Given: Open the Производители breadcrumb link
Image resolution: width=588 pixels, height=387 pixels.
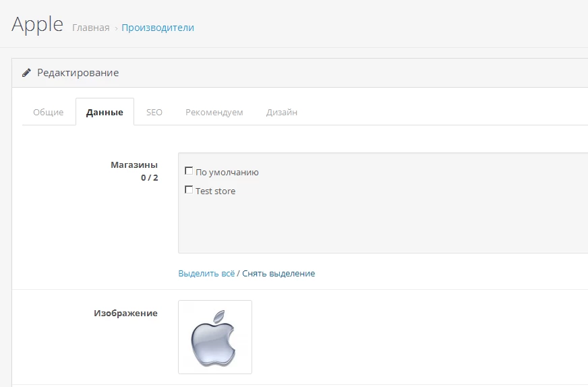Looking at the screenshot, I should [158, 28].
